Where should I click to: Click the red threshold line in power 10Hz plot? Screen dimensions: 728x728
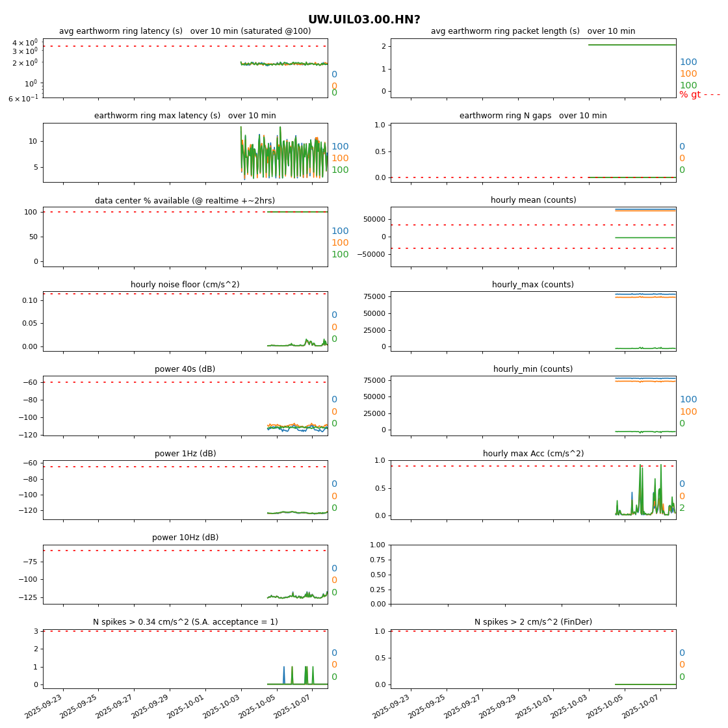tap(162, 551)
